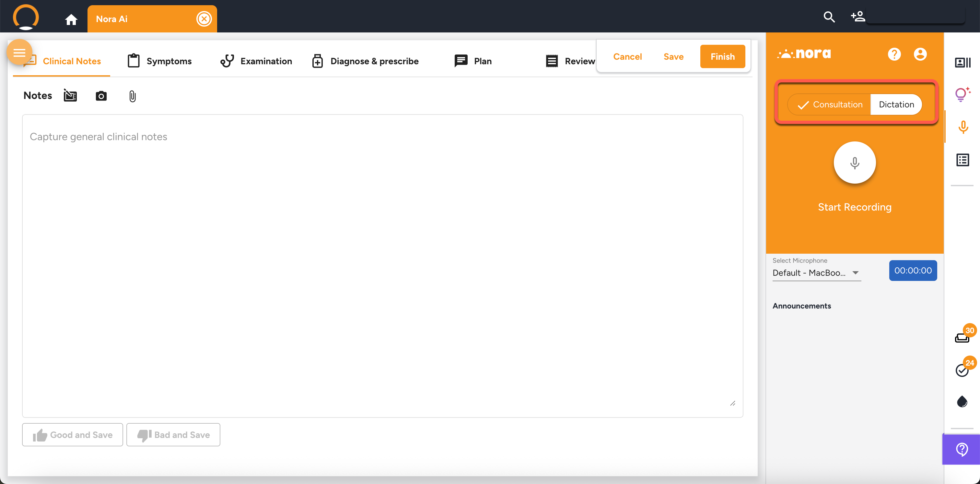
Task: Open the Review tab
Action: 570,61
